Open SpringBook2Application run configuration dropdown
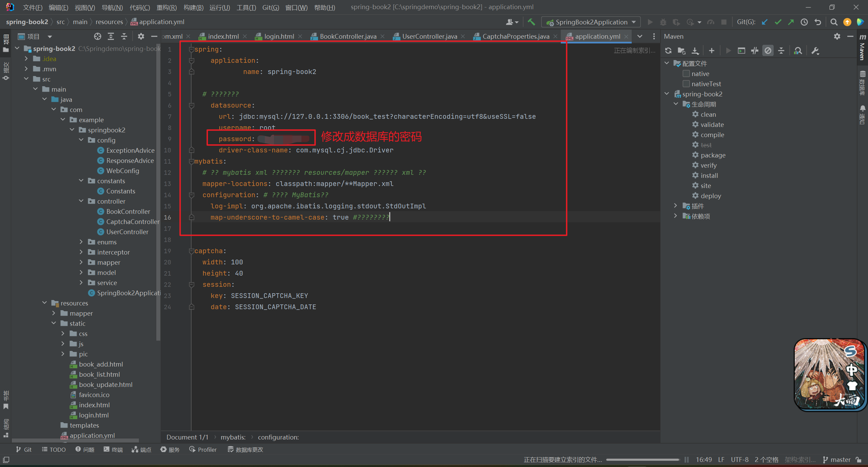This screenshot has height=467, width=868. point(591,22)
